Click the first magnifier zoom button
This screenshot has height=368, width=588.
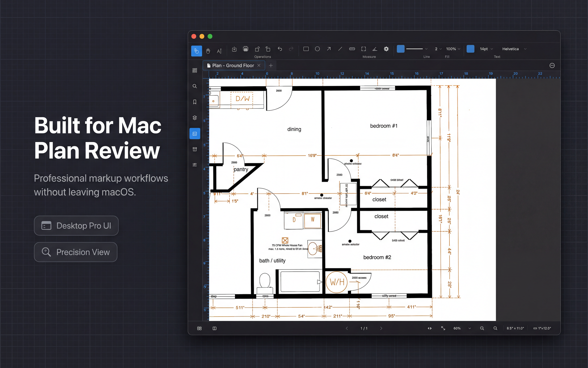point(482,328)
